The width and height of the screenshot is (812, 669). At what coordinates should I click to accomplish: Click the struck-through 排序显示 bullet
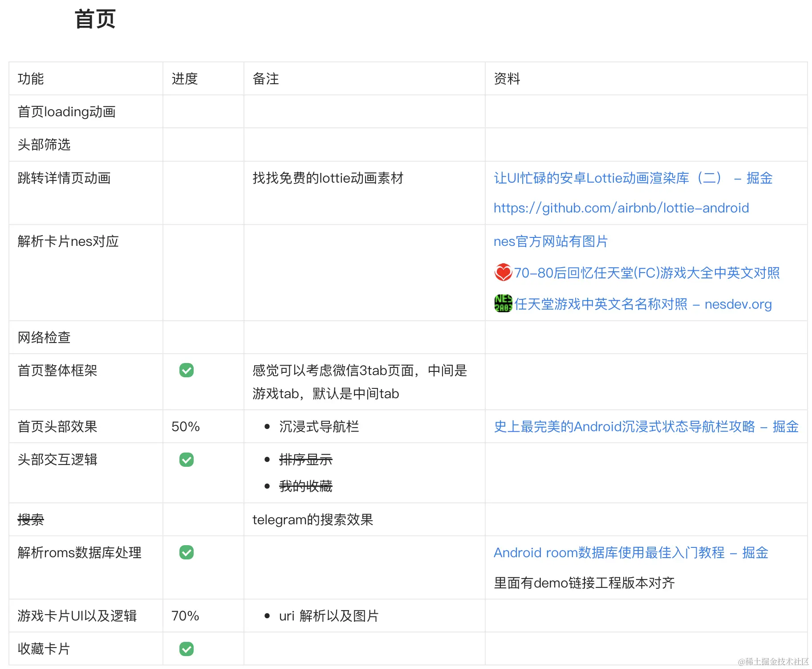coord(305,460)
